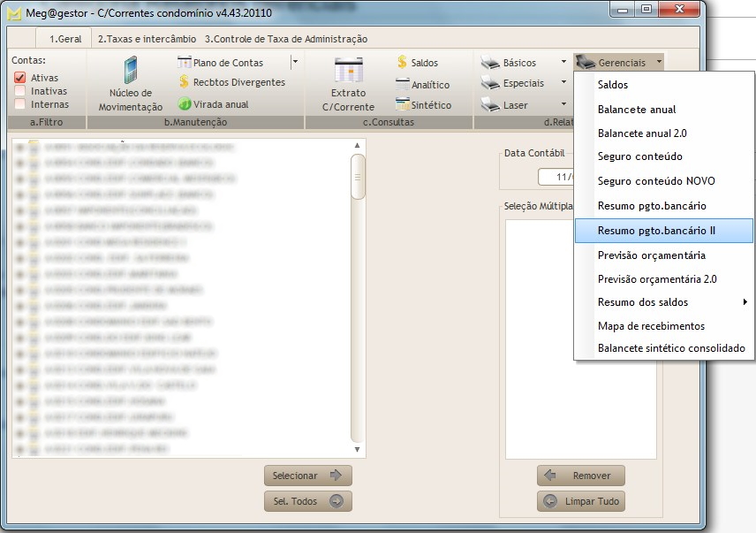Switch to Taxas e intercâmbio tab
This screenshot has height=533, width=756.
147,39
